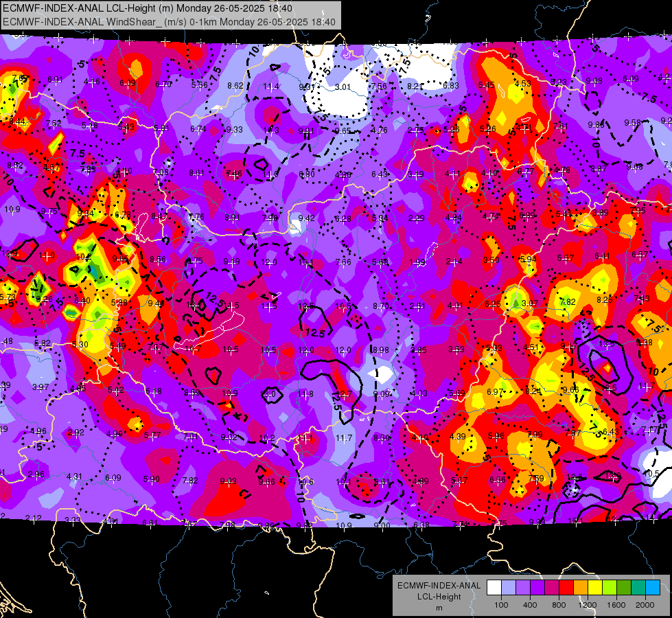Image resolution: width=672 pixels, height=618 pixels.
Task: Click the wind shear value 7.08
Action: tap(161, 172)
